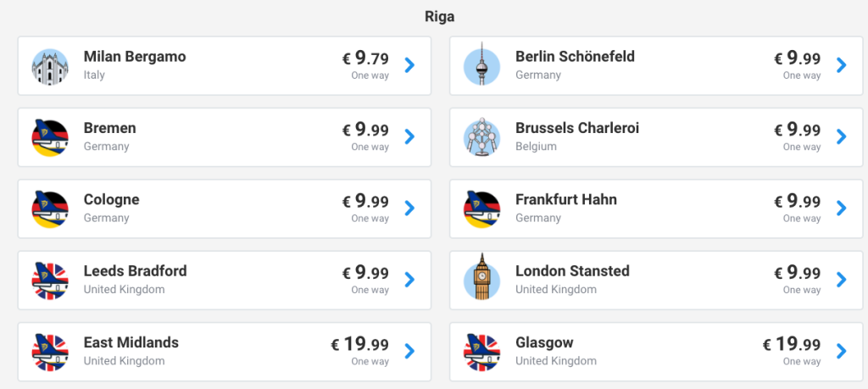Click the Riga heading
Image resolution: width=868 pixels, height=389 pixels.
440,16
